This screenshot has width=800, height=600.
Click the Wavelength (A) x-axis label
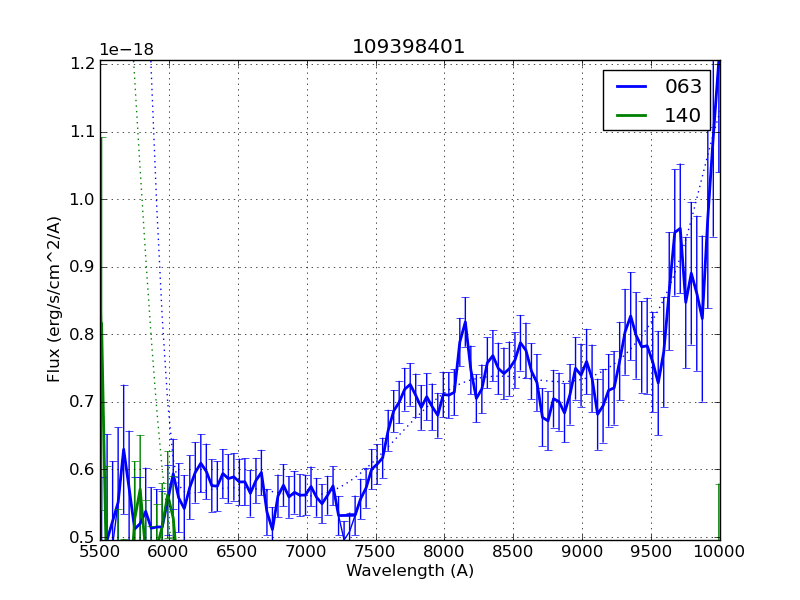pyautogui.click(x=410, y=571)
